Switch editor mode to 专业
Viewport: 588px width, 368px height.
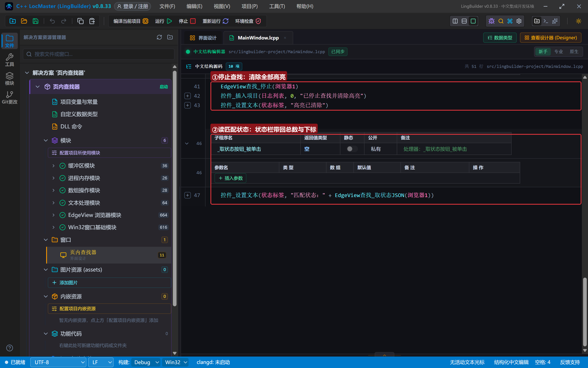pos(558,52)
